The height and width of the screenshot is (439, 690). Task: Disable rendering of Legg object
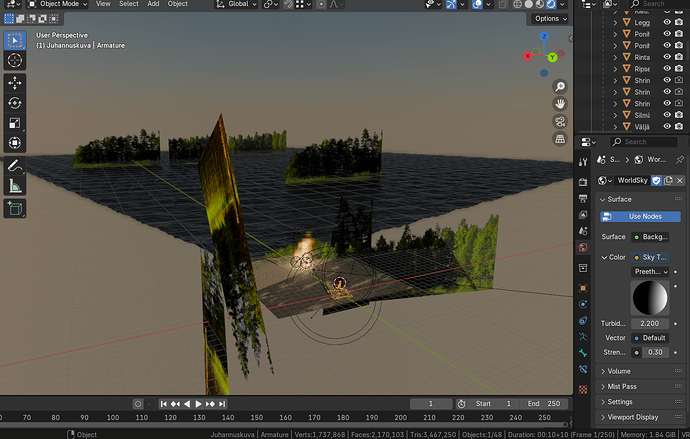[679, 22]
